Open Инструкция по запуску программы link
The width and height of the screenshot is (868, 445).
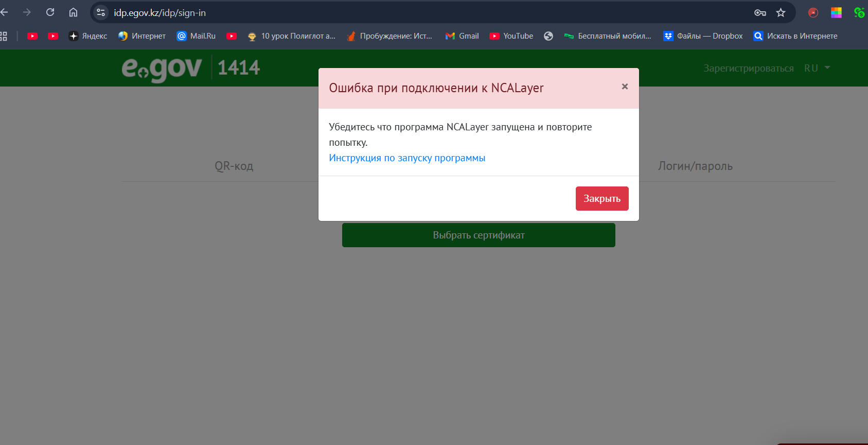pyautogui.click(x=406, y=158)
